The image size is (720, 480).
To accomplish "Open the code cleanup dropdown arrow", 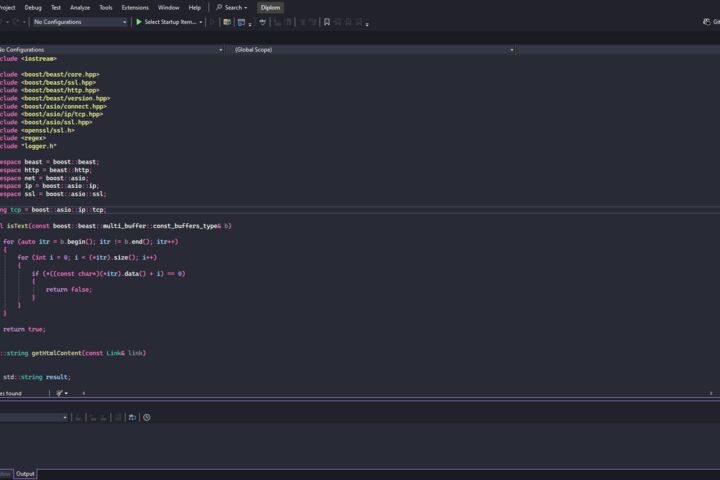I will click(66, 393).
